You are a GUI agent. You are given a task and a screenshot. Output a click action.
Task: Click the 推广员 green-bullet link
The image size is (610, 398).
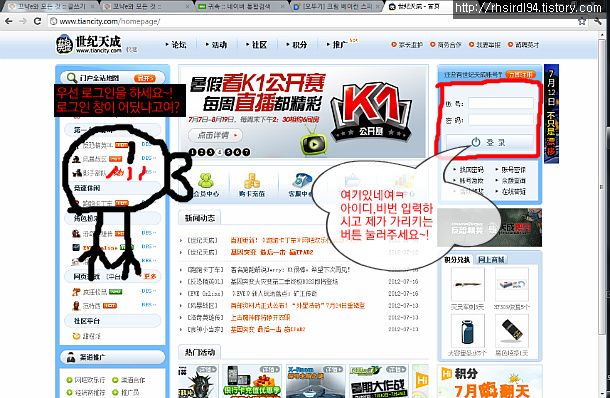tap(125, 392)
